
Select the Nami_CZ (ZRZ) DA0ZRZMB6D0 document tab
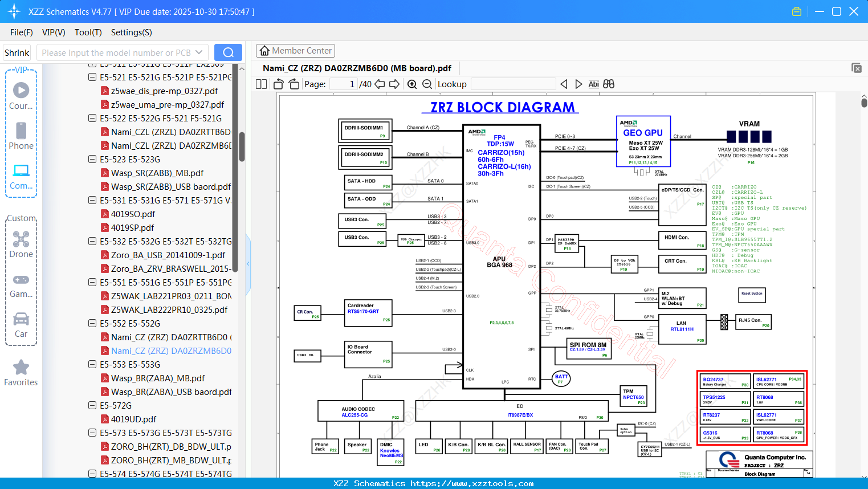[357, 68]
